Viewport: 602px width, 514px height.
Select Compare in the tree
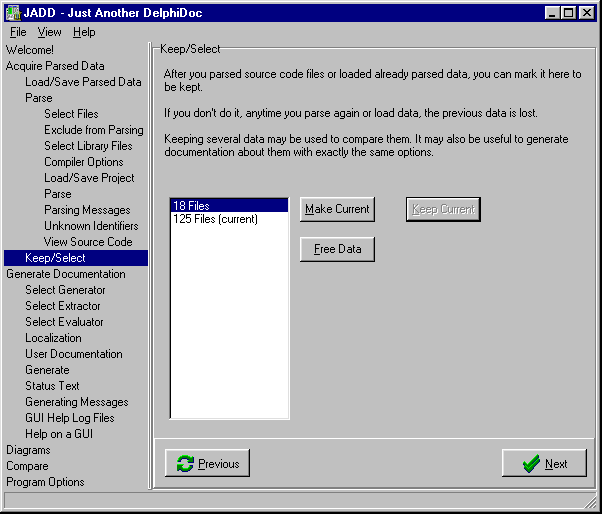pos(27,466)
